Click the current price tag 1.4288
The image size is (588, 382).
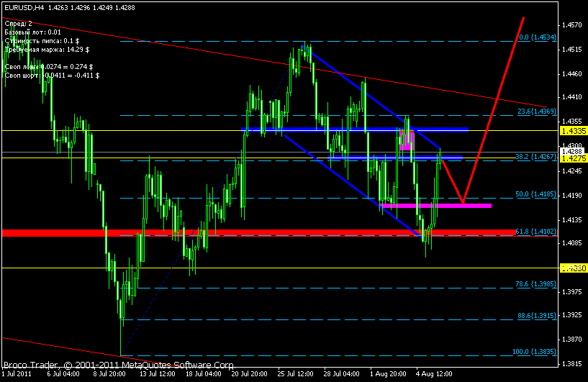(x=572, y=152)
